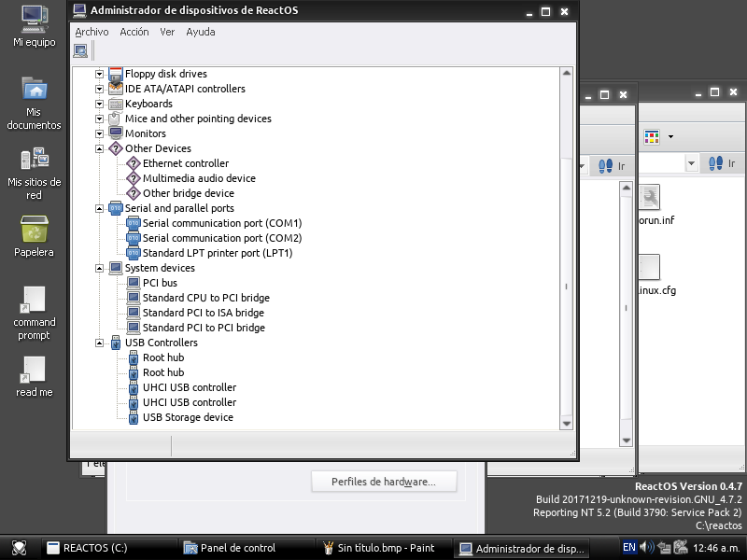Screen dimensions: 747x560
Task: Select the IDE ATA/ATAPI controllers icon
Action: pyautogui.click(x=116, y=89)
